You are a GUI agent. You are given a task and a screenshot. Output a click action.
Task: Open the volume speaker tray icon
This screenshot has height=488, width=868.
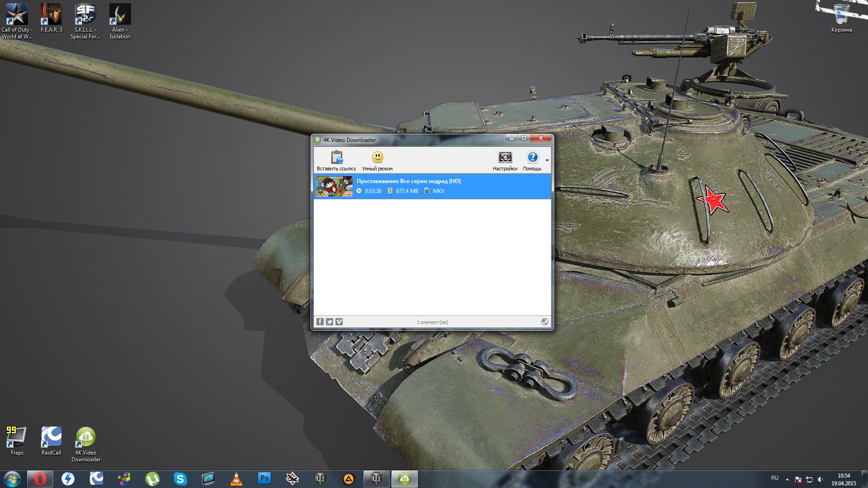tap(820, 479)
